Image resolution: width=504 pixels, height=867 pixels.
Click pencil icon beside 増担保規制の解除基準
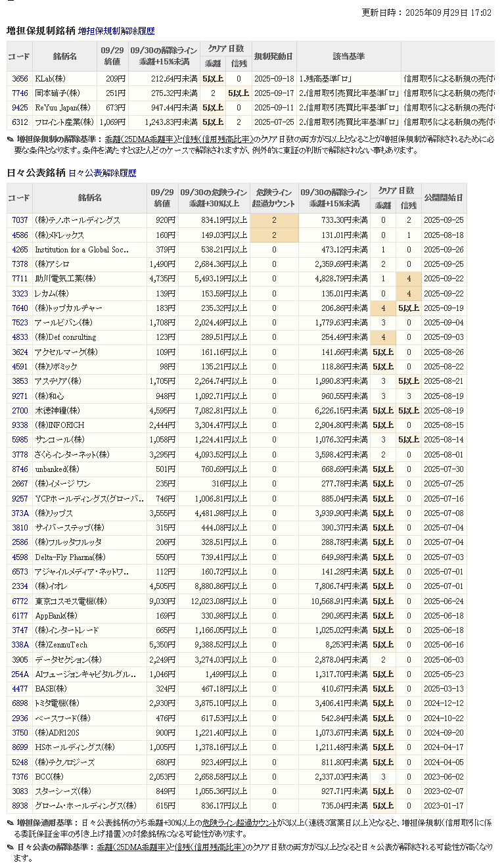click(x=10, y=139)
